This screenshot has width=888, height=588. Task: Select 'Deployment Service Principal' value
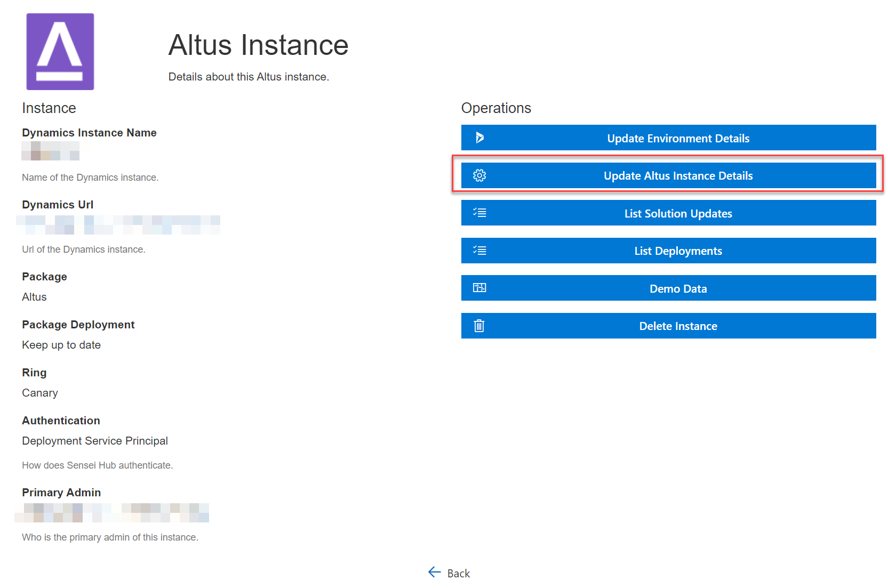(x=95, y=441)
